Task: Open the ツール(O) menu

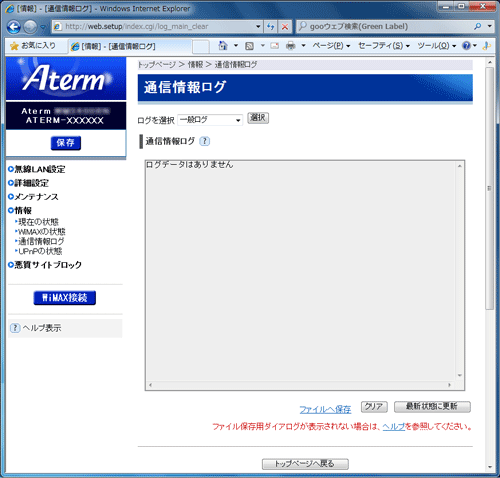Action: 436,46
